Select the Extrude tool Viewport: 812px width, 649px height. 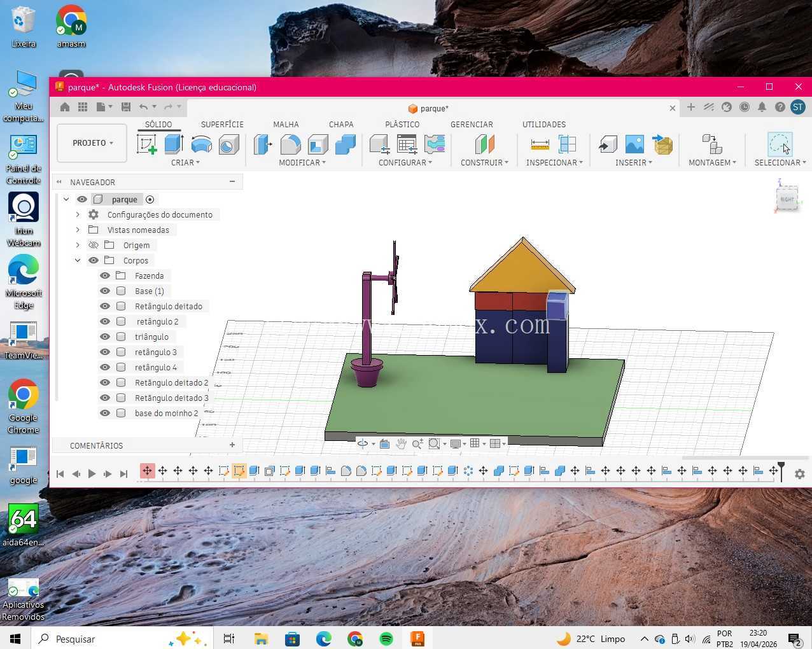coord(174,144)
